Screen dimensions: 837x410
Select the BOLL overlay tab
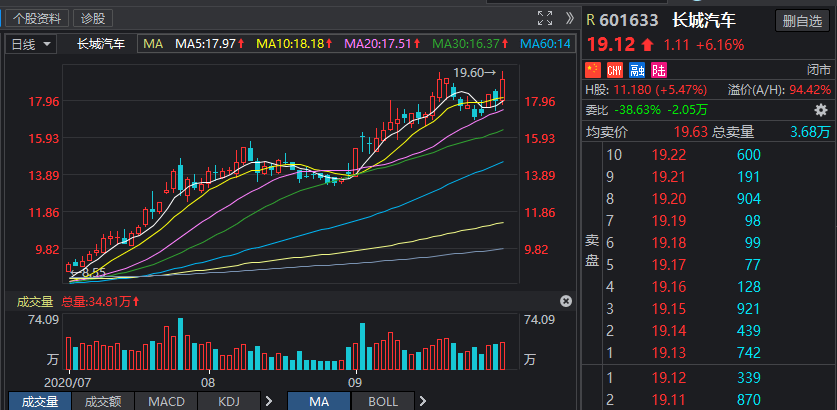[x=383, y=401]
